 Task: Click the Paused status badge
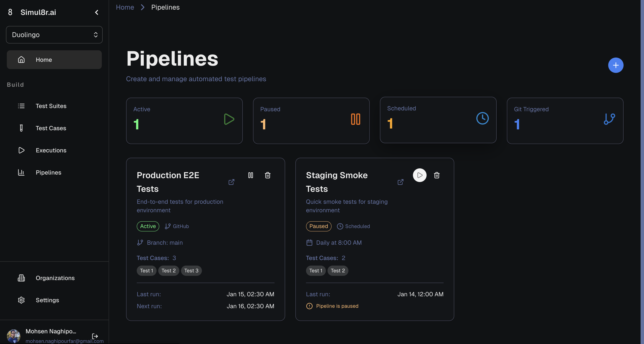click(319, 226)
